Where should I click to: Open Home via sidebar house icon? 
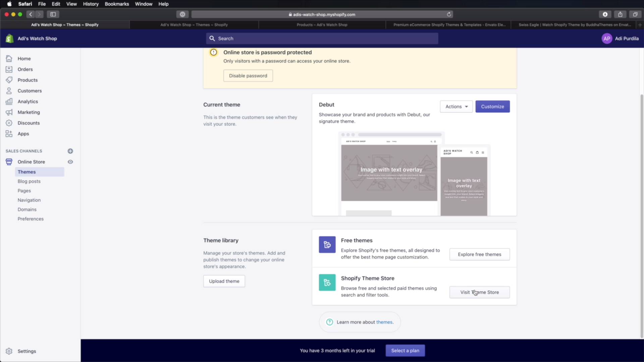coord(9,58)
